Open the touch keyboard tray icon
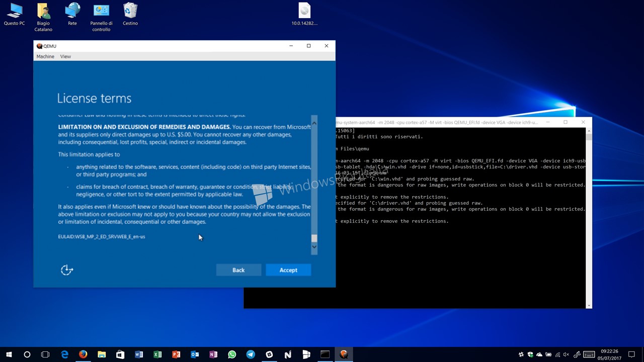Image resolution: width=644 pixels, height=362 pixels. click(589, 354)
